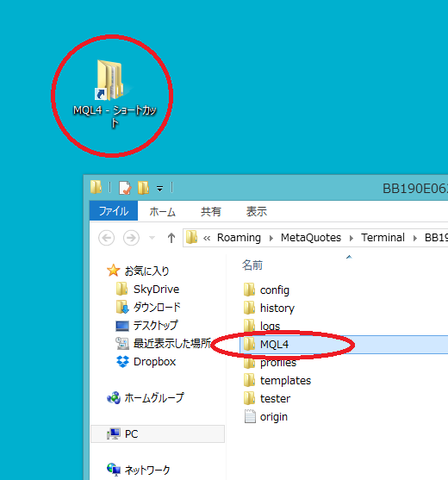The image size is (448, 480).
Task: Select the MQL4 shortcut desktop icon
Action: coord(114,93)
